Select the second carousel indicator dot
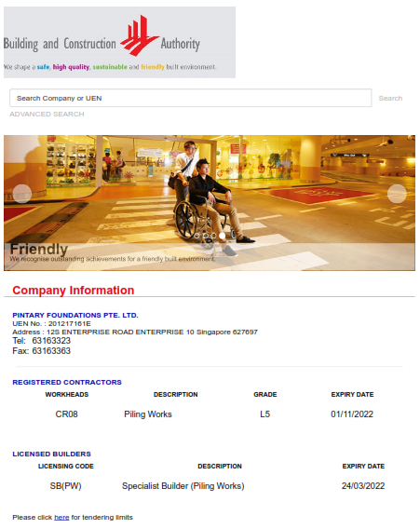This screenshot has width=420, height=529. pos(206,236)
